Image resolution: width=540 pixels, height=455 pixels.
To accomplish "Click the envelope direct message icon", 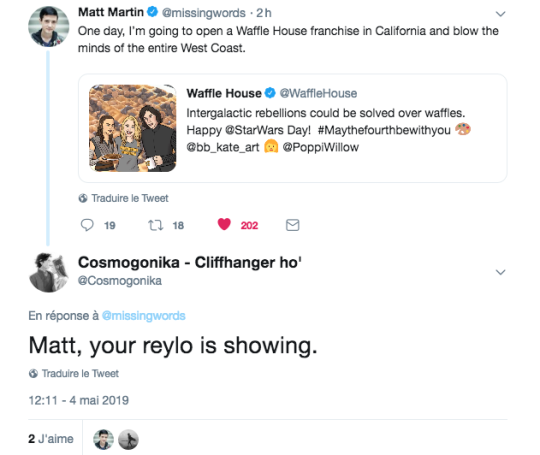I will (x=292, y=225).
